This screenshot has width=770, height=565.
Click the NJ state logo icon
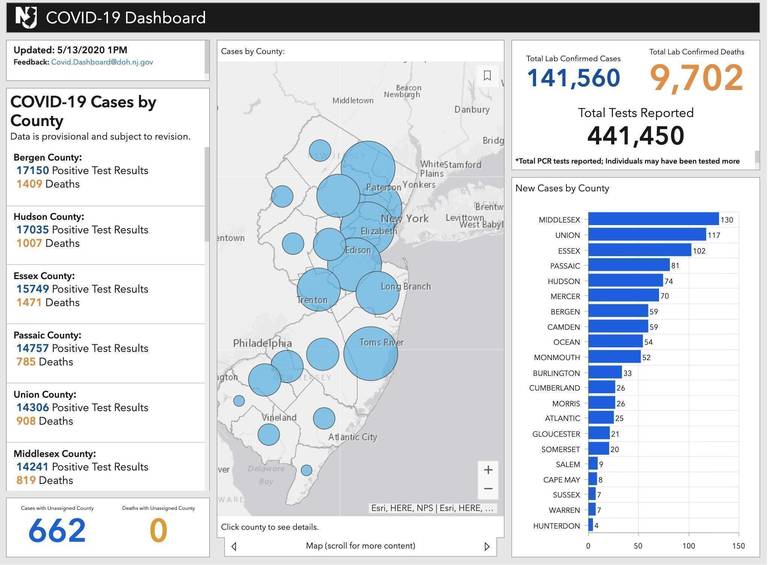tap(26, 17)
